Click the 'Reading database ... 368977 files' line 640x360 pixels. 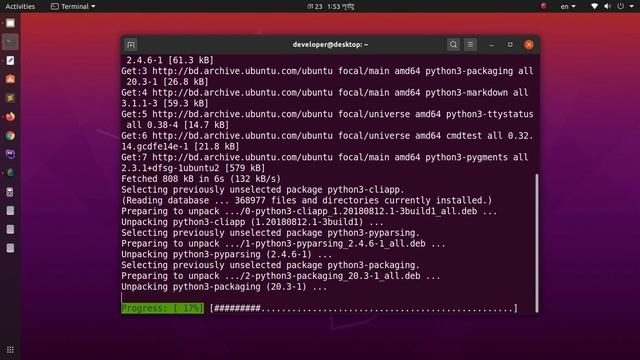(x=307, y=200)
